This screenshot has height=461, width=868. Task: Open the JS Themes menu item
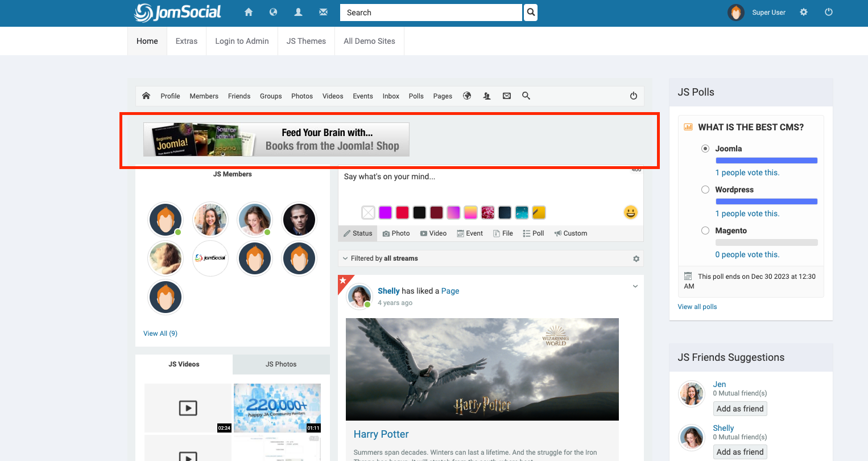click(306, 41)
